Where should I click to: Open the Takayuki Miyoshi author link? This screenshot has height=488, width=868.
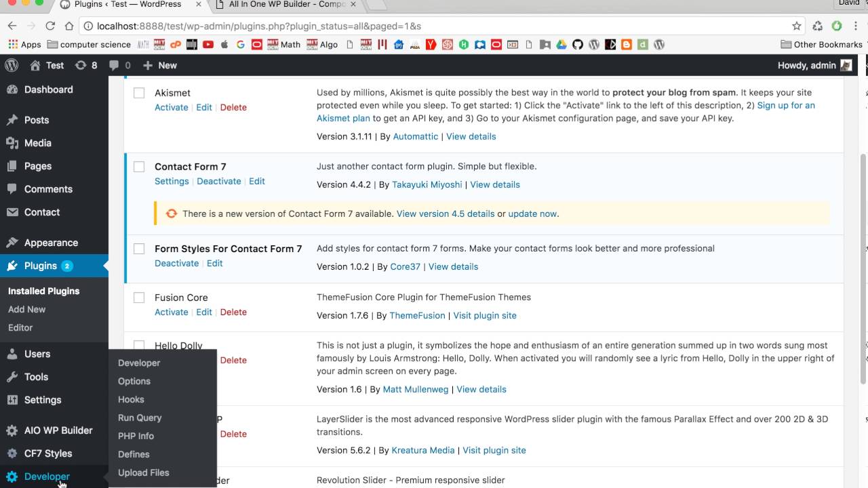tap(427, 184)
